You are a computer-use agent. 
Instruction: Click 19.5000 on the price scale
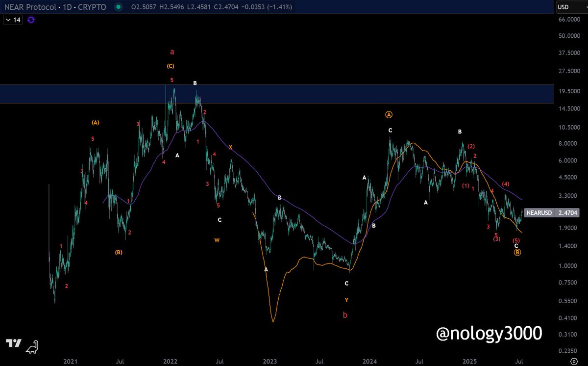(x=568, y=91)
